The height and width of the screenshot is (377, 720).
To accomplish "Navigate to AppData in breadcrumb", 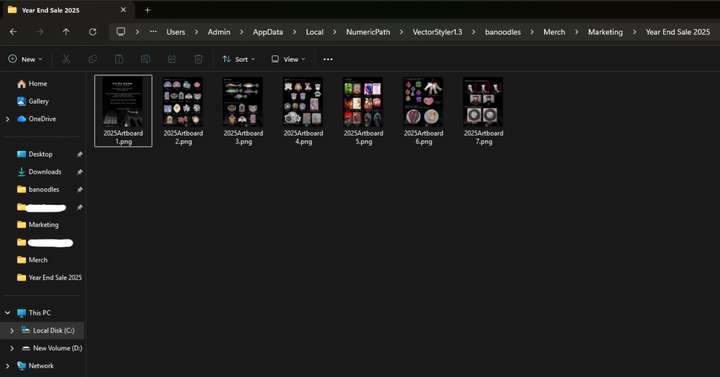I will pos(268,32).
